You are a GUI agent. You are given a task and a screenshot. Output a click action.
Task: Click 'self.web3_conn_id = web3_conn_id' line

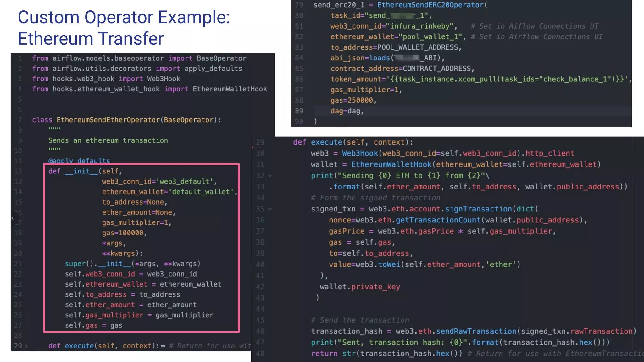131,274
